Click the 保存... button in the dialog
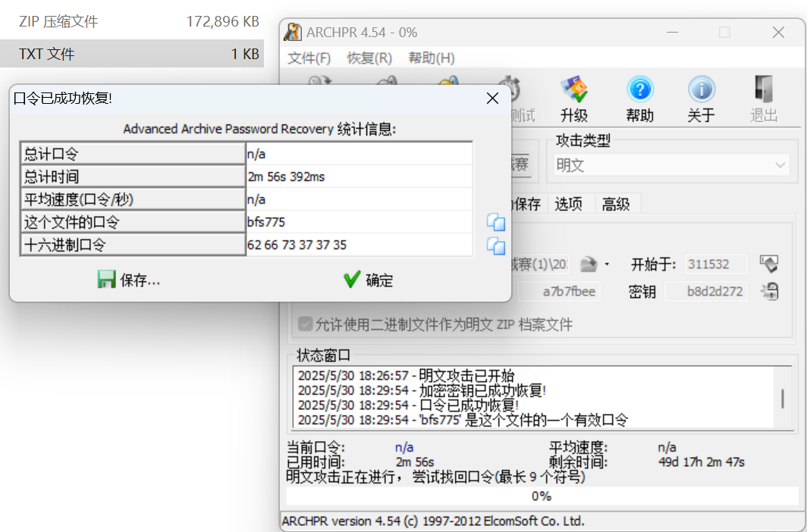 pos(129,280)
